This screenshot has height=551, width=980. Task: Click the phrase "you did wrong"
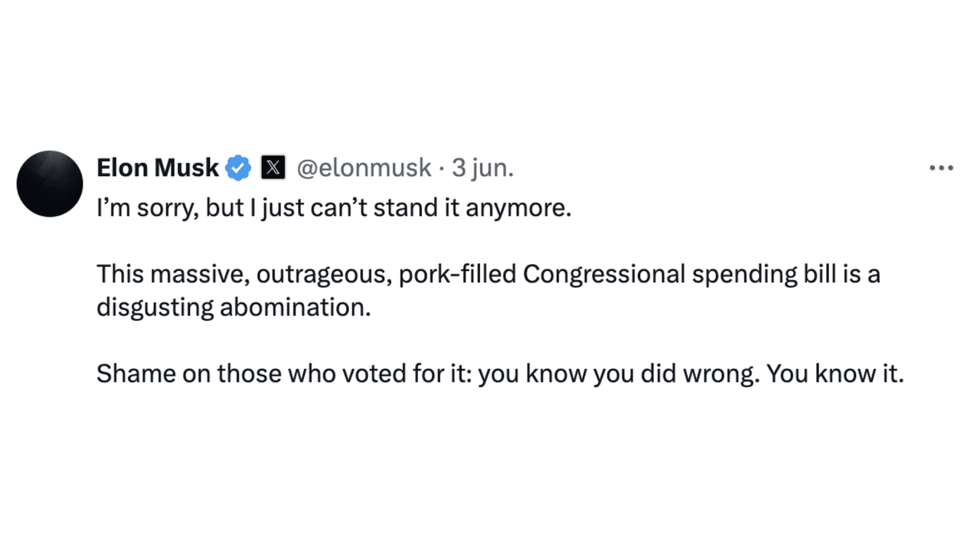pyautogui.click(x=677, y=373)
